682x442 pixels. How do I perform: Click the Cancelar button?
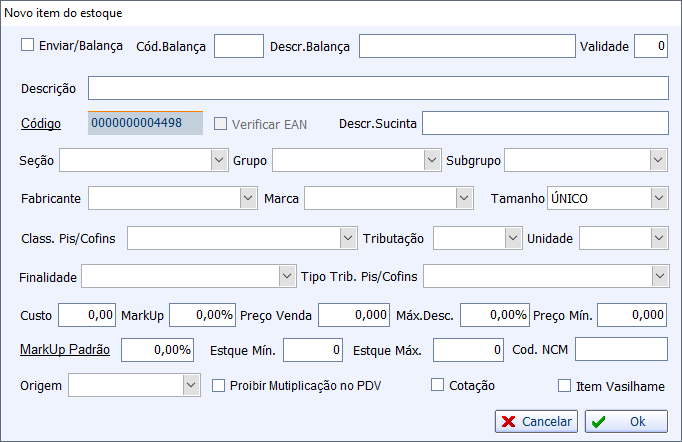pos(536,421)
